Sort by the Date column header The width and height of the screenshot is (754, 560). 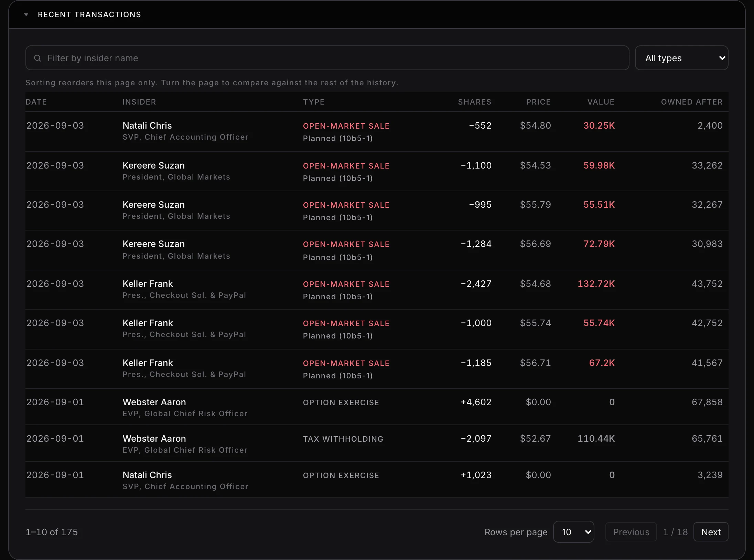[36, 102]
